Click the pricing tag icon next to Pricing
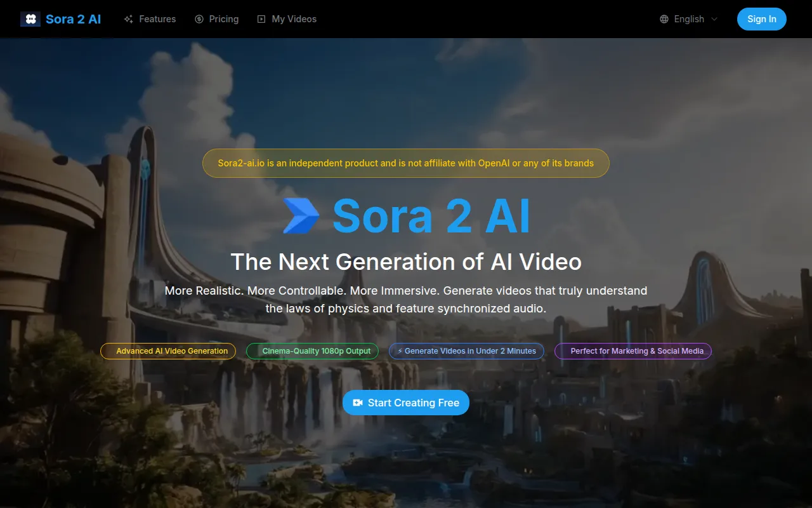 tap(198, 19)
